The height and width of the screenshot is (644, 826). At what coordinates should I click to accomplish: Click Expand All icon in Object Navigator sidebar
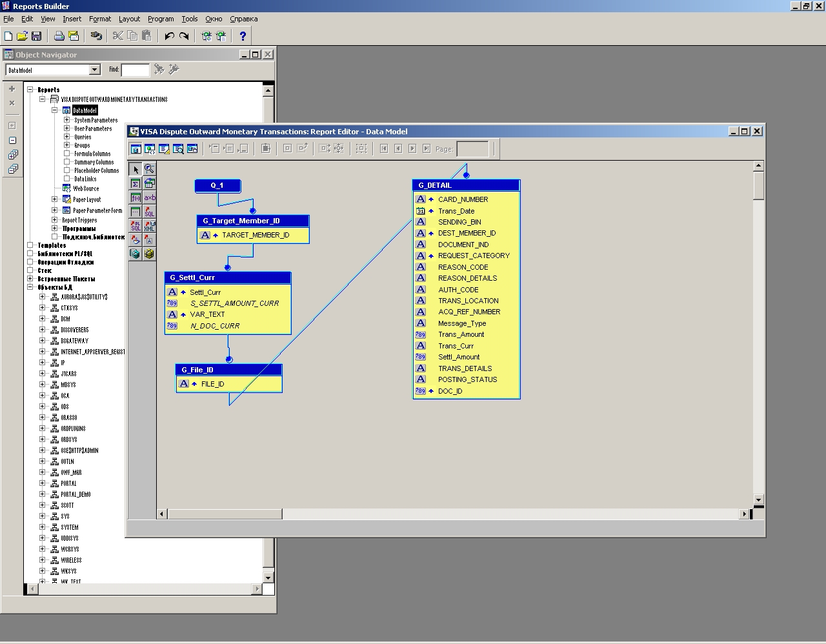point(12,155)
